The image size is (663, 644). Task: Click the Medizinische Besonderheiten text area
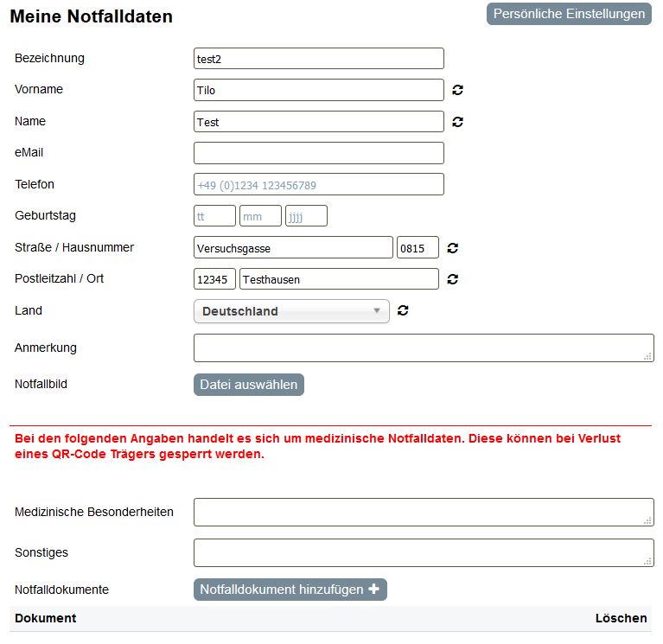tap(424, 512)
